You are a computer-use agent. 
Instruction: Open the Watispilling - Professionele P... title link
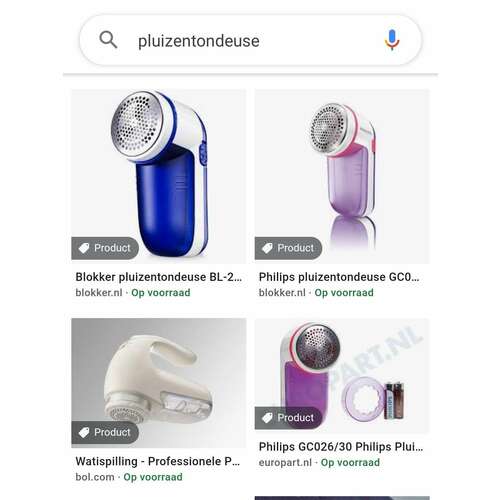click(158, 461)
